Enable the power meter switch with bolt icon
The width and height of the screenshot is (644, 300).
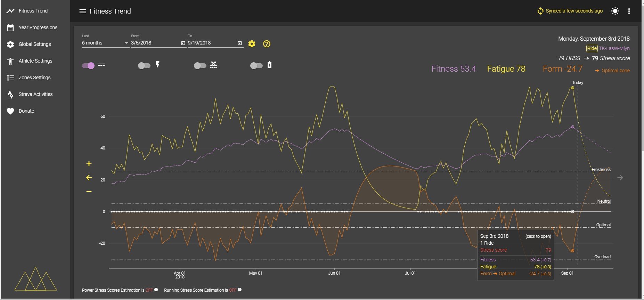pos(144,66)
